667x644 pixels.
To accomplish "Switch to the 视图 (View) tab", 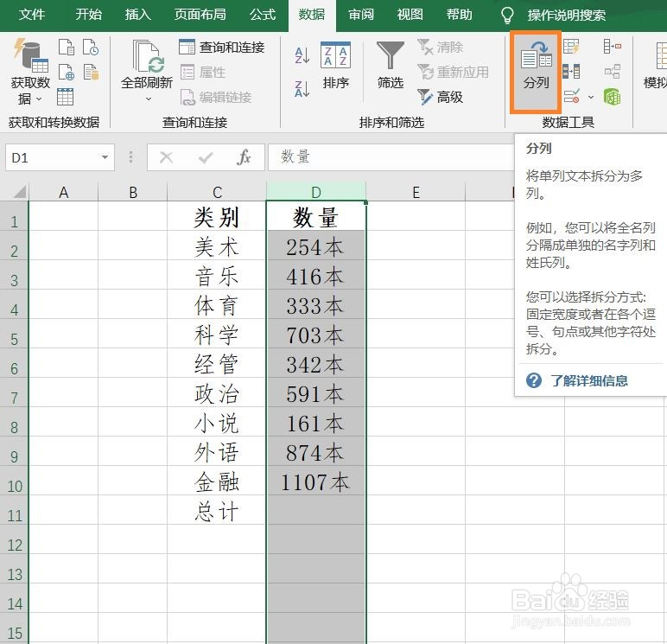I will pyautogui.click(x=410, y=15).
